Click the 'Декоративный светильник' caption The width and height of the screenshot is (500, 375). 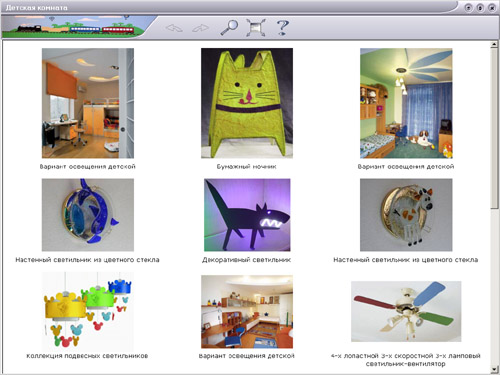click(x=247, y=260)
